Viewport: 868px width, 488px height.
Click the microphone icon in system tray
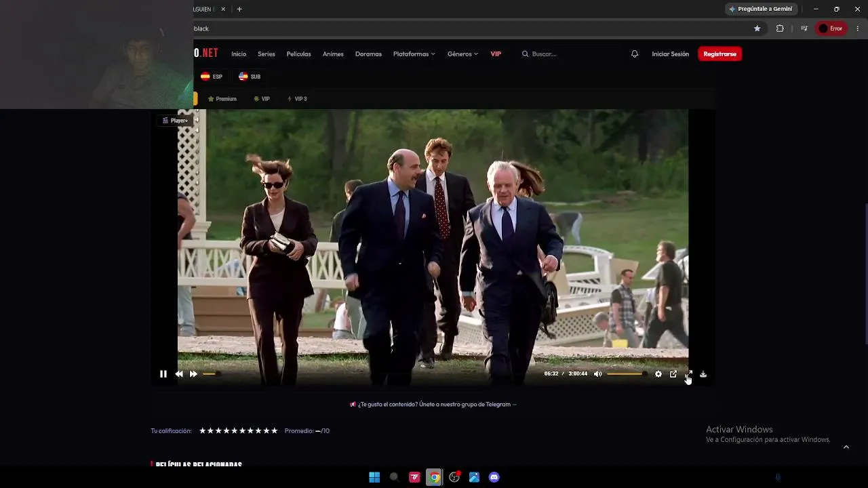778,477
